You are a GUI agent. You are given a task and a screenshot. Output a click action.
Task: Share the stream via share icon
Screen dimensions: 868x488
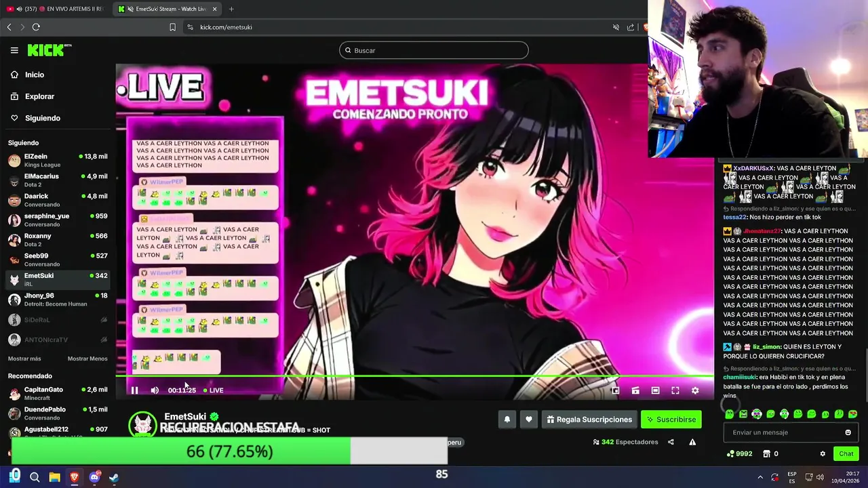(671, 442)
